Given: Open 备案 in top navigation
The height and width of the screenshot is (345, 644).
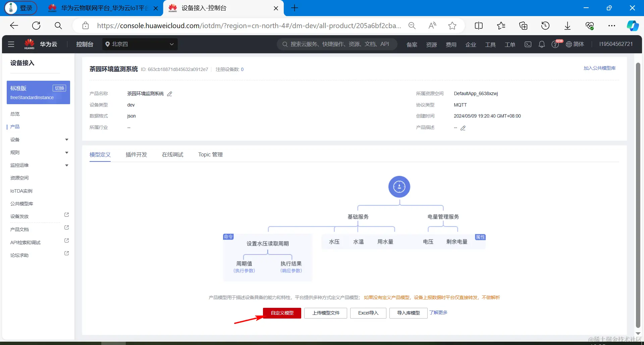Looking at the screenshot, I should (412, 45).
